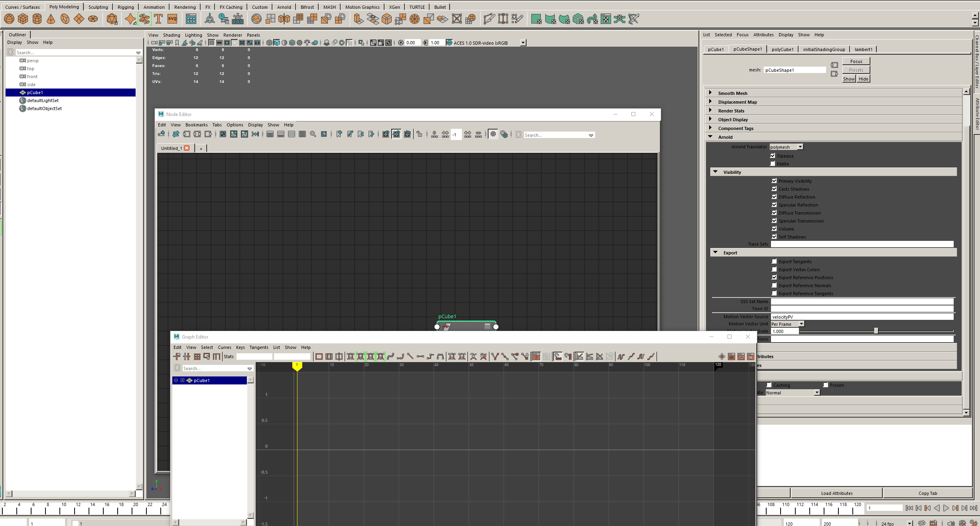Create a polygon sphere from shelf
The width and height of the screenshot is (980, 526).
coord(9,19)
